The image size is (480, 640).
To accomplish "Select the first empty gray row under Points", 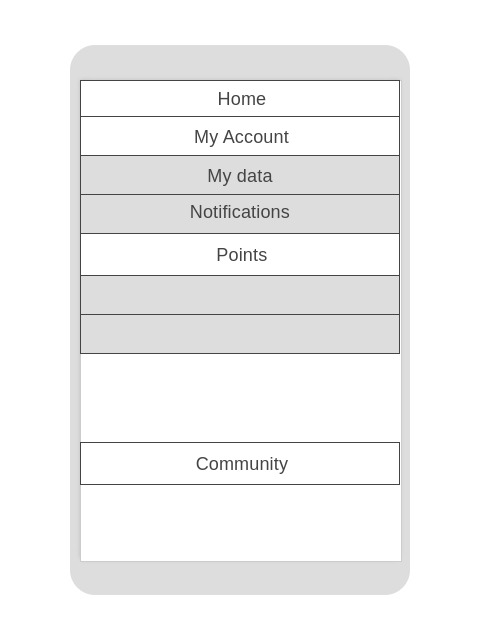I will 240,295.
